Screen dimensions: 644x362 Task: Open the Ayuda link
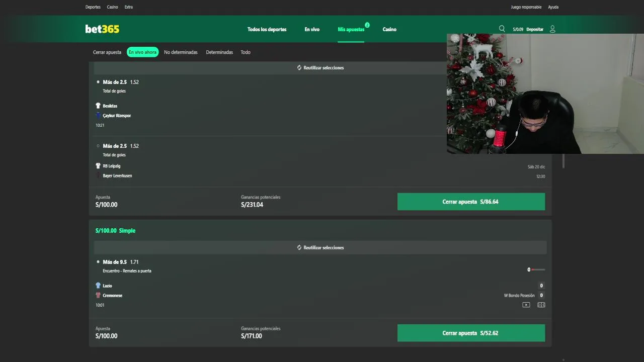pyautogui.click(x=553, y=7)
